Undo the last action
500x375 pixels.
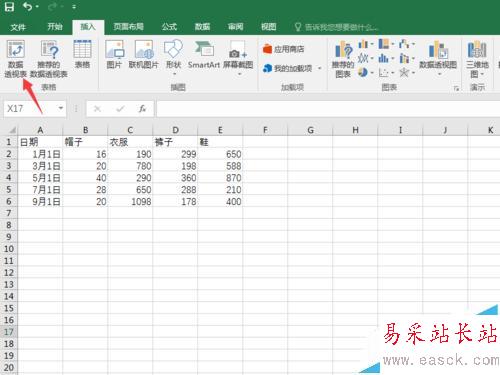27,7
